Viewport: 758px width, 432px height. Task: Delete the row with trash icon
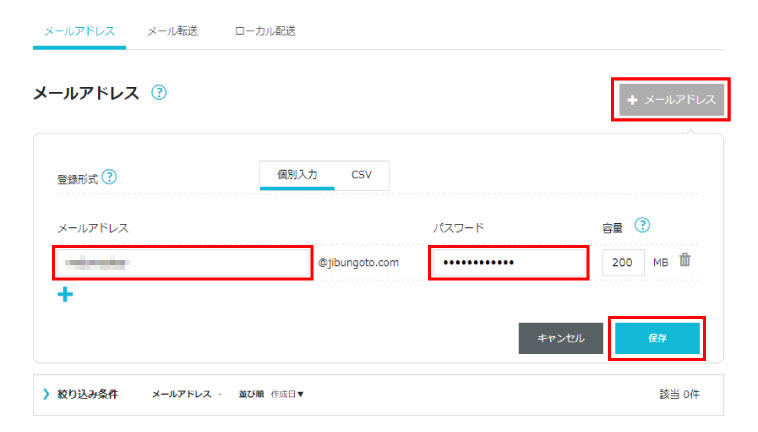pyautogui.click(x=685, y=260)
